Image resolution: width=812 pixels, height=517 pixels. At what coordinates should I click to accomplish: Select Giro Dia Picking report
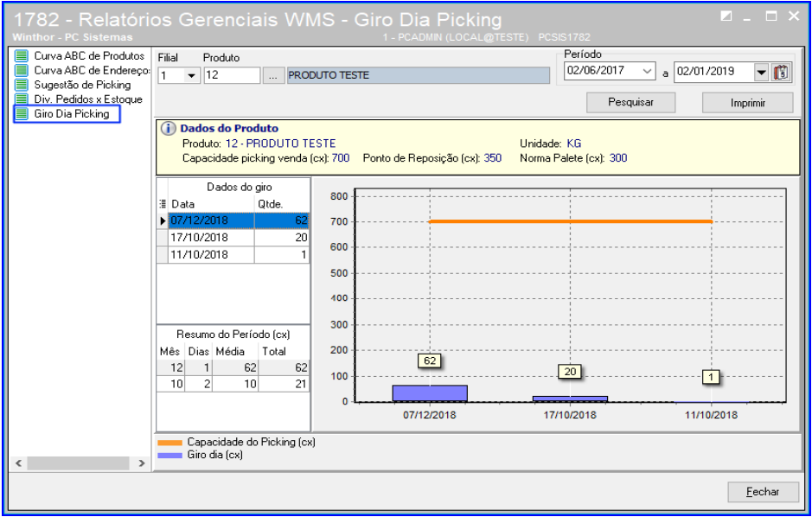pyautogui.click(x=72, y=113)
